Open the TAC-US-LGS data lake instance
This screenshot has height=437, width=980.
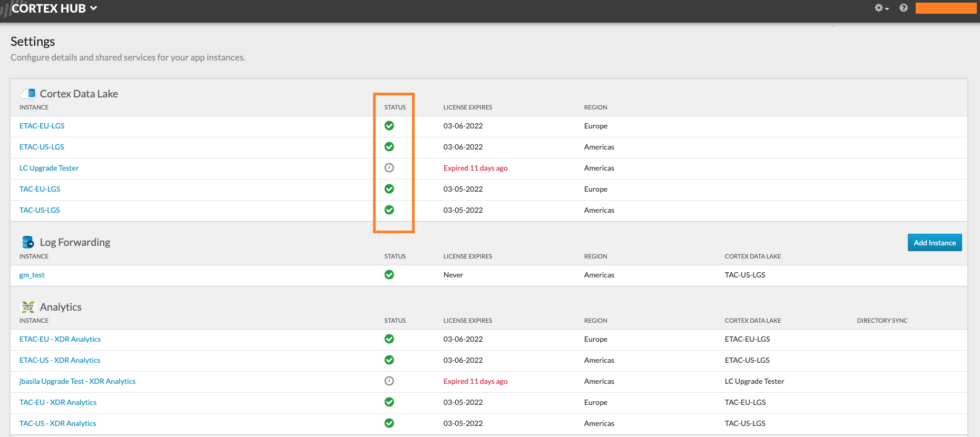point(40,210)
